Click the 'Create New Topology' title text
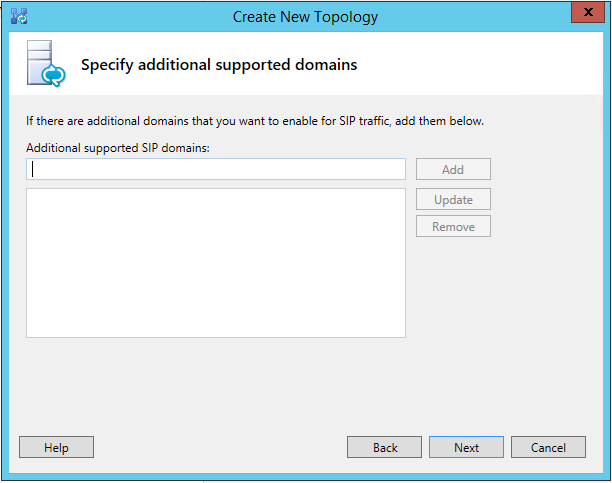This screenshot has width=612, height=483. click(x=305, y=17)
